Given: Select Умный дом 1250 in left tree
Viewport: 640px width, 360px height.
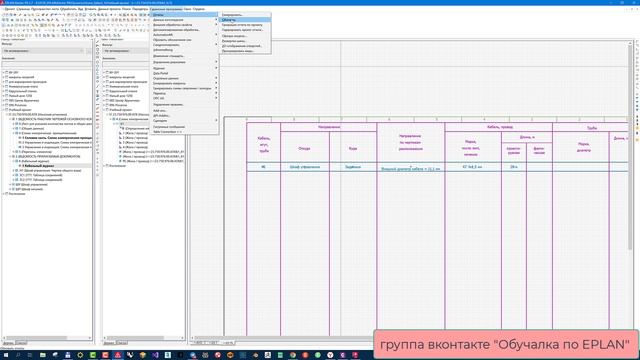Looking at the screenshot, I should coord(20,96).
